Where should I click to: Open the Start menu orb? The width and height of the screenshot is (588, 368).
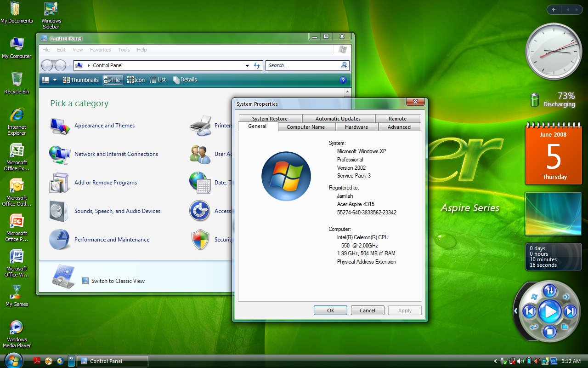13,361
